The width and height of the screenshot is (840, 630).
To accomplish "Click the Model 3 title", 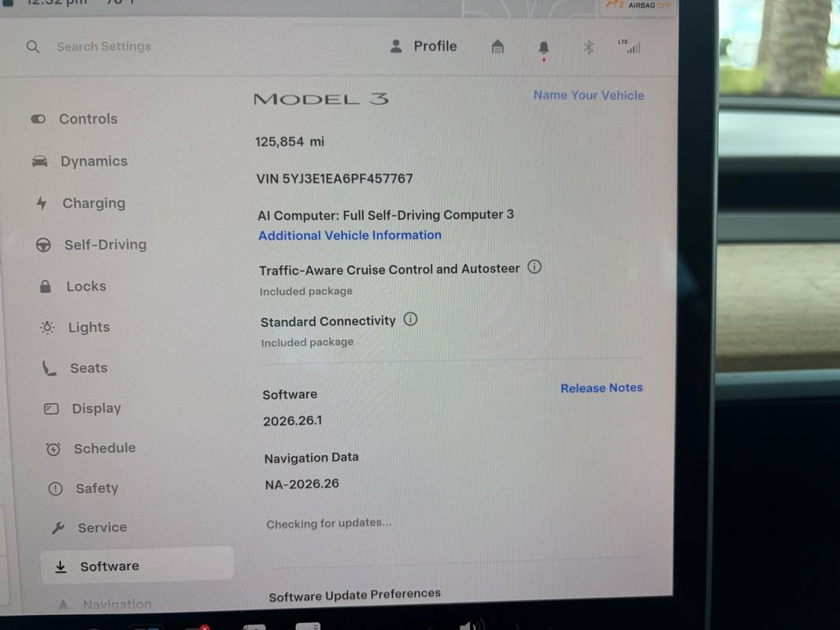I will pos(321,99).
